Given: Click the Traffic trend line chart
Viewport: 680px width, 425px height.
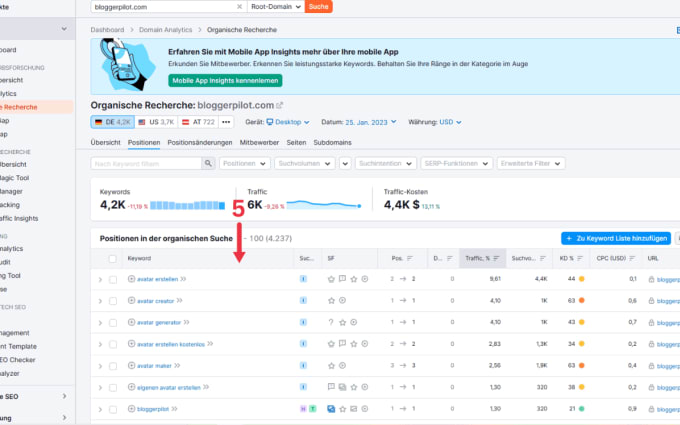Looking at the screenshot, I should [x=324, y=204].
